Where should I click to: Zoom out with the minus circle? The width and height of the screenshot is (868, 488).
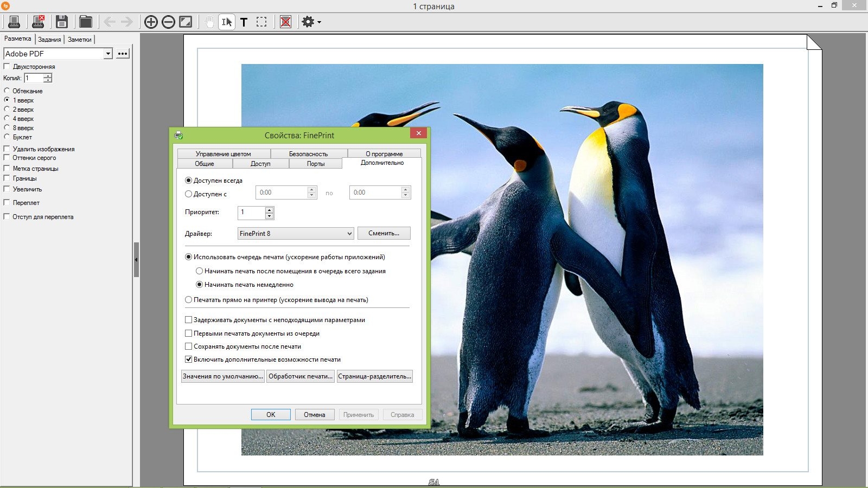click(168, 22)
